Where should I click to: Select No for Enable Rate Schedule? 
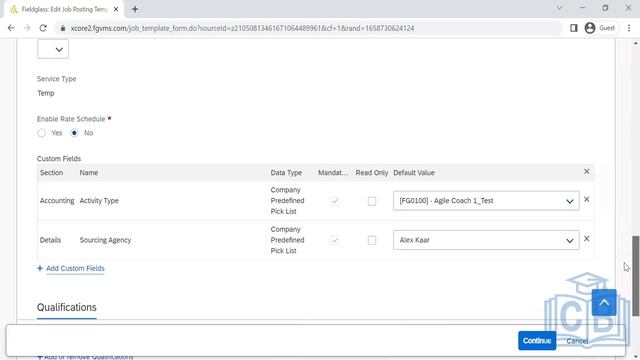point(74,133)
